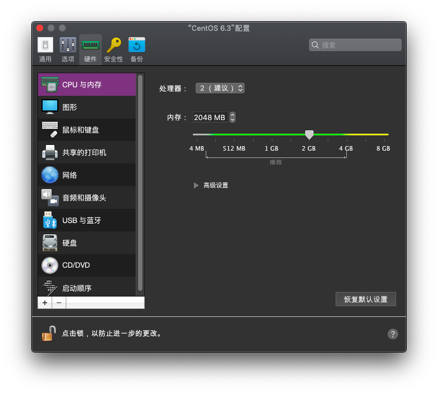Select 共享的打印机 printer item
The height and width of the screenshot is (394, 438).
(87, 152)
